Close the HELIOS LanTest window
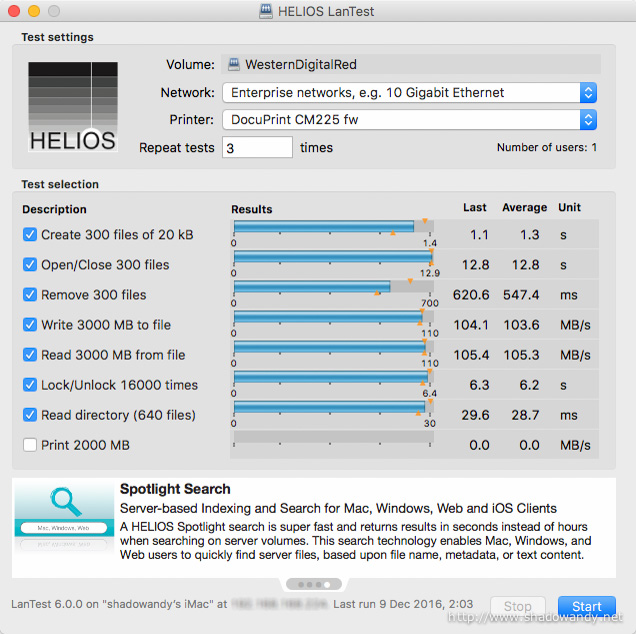 (14, 11)
